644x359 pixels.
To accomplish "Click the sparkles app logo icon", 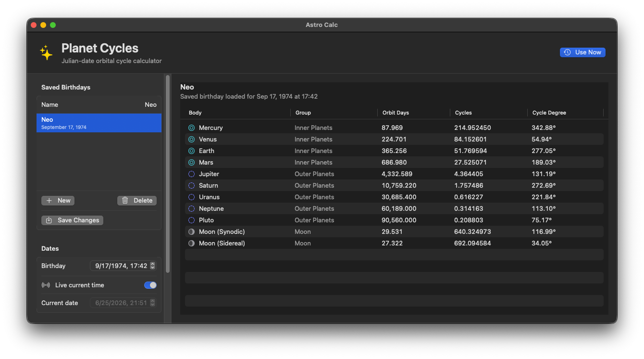I will 46,53.
